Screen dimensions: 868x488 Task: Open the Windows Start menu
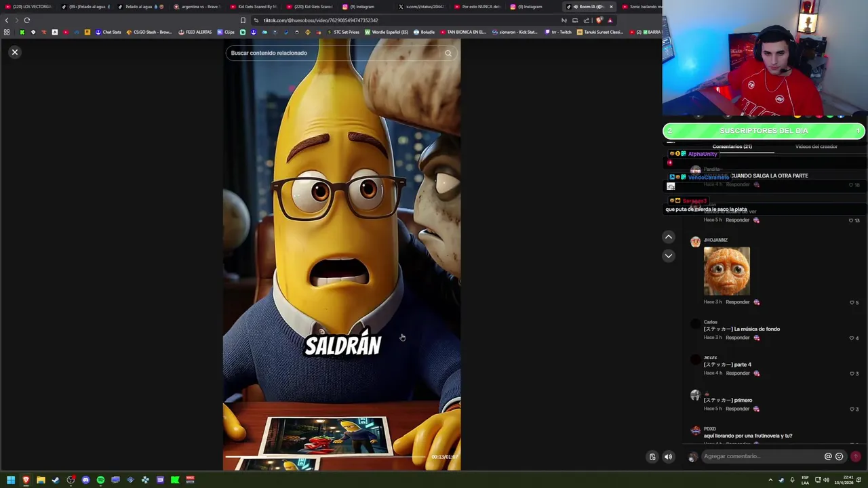pyautogui.click(x=11, y=480)
